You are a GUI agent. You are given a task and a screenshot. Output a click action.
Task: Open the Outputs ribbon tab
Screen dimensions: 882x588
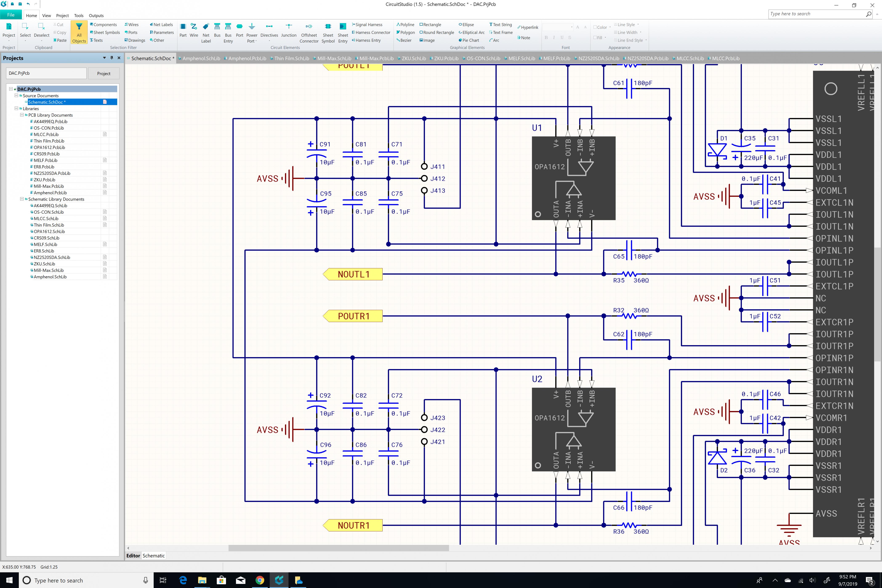click(x=96, y=15)
